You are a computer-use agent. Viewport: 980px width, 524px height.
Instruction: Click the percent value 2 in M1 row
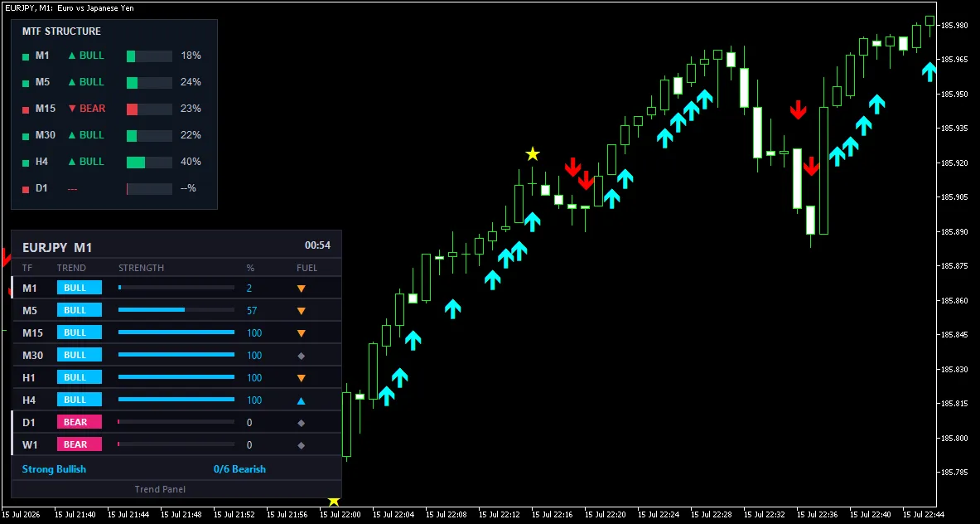pos(249,289)
